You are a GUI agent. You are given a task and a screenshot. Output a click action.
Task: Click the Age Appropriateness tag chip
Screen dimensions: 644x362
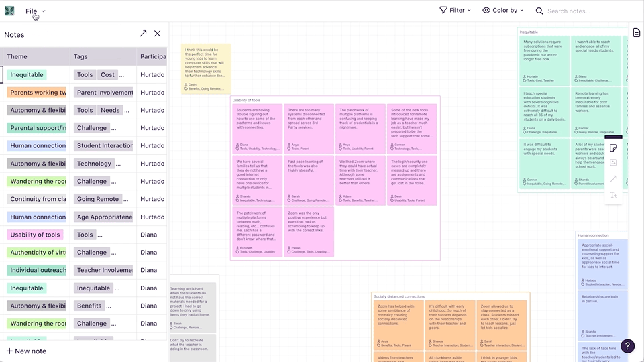pos(103,217)
